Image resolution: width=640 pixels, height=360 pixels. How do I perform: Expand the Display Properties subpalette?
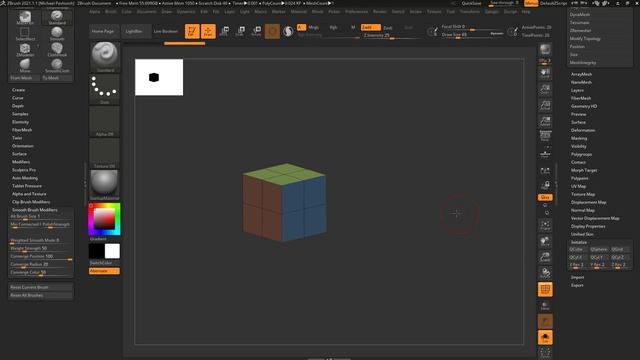coord(588,226)
